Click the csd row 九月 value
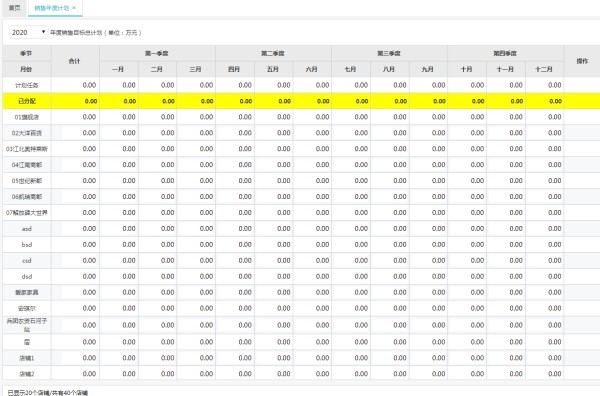The image size is (600, 396). tap(439, 261)
